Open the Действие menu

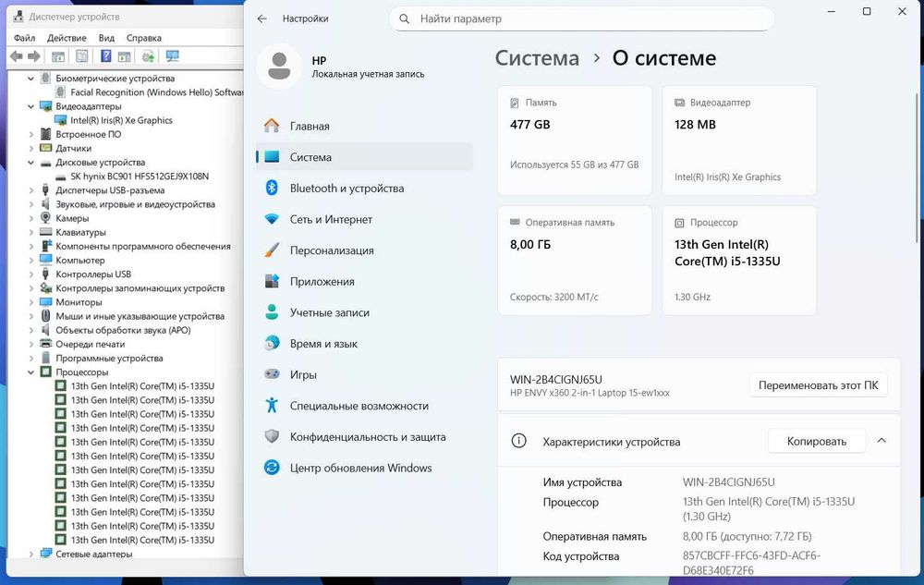click(67, 38)
